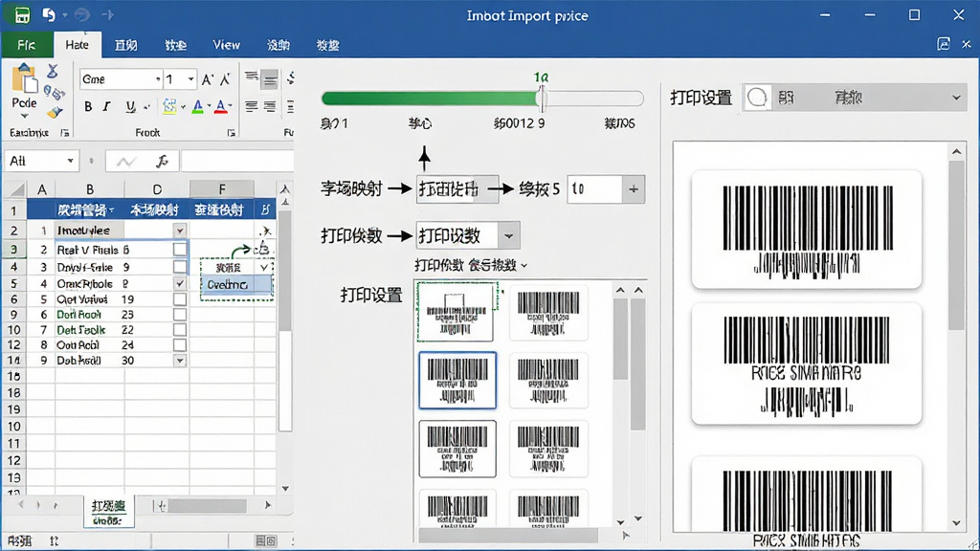Click the increase font size icon

[208, 79]
